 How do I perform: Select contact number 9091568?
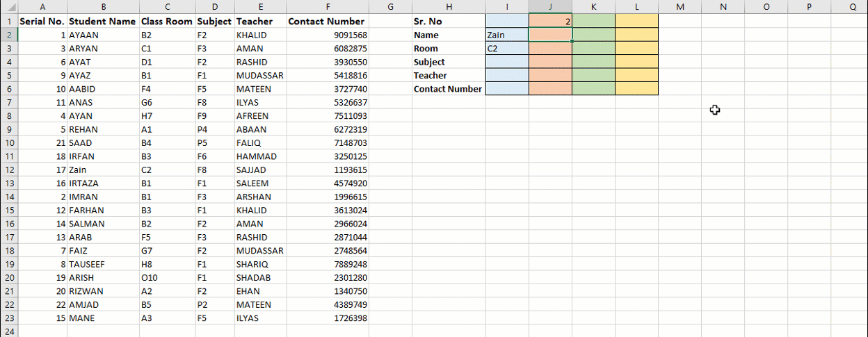[328, 35]
